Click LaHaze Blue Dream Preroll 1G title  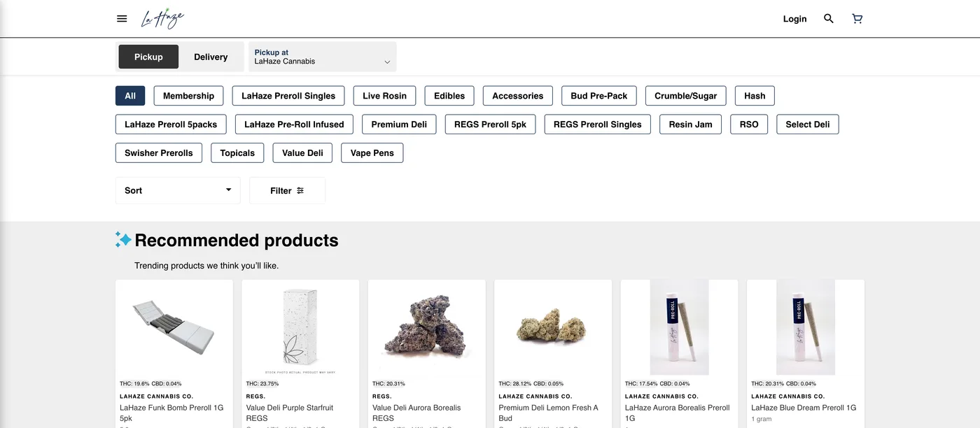pyautogui.click(x=804, y=408)
